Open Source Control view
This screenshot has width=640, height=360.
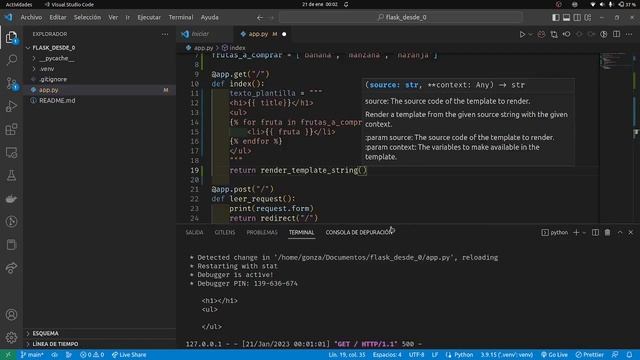11,83
